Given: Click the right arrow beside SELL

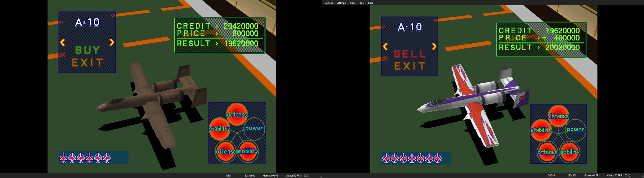Looking at the screenshot, I should 434,46.
